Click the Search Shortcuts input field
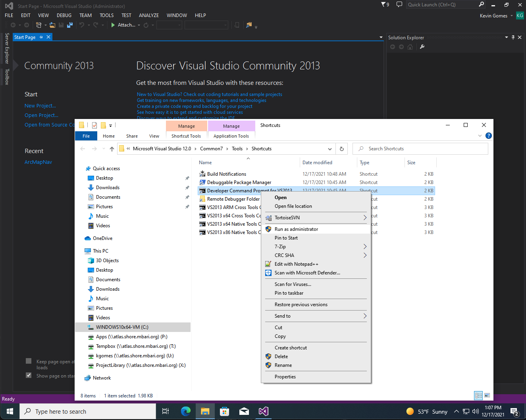 point(420,149)
